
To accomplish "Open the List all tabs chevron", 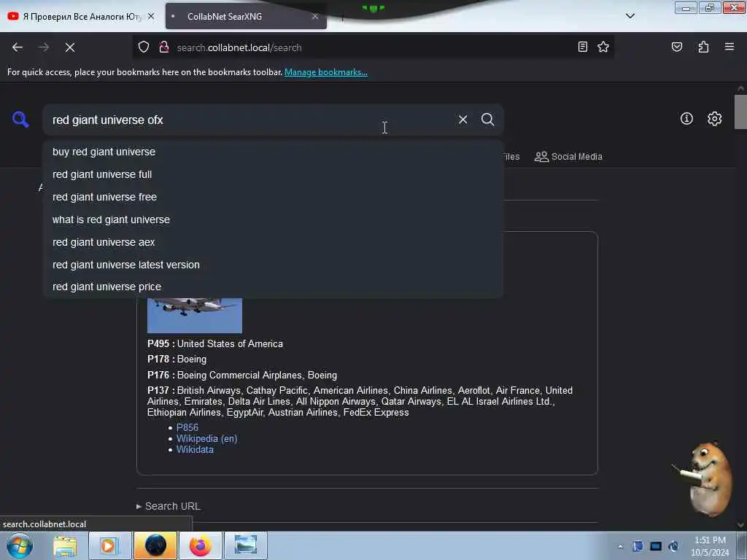I will tap(630, 16).
